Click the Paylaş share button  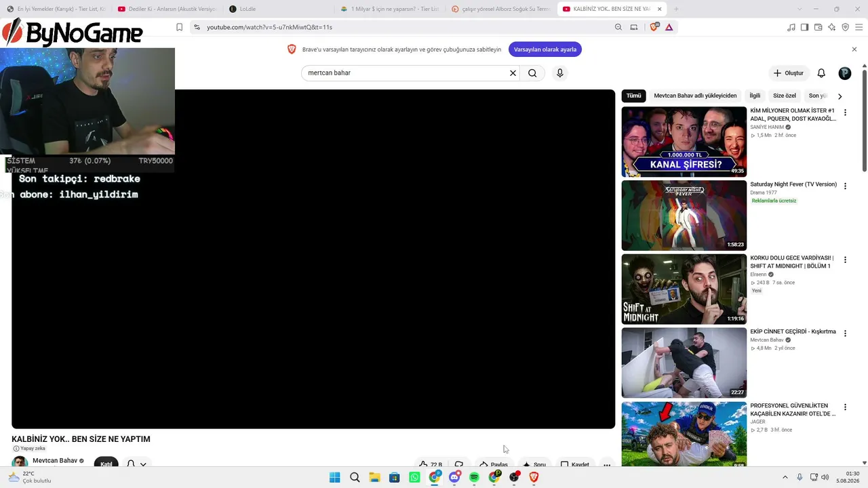[x=493, y=465]
